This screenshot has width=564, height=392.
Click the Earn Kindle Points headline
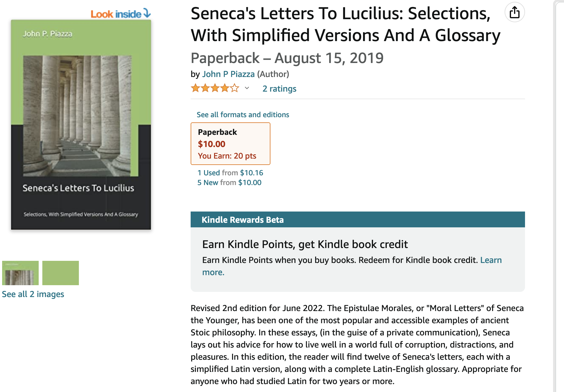tap(305, 244)
